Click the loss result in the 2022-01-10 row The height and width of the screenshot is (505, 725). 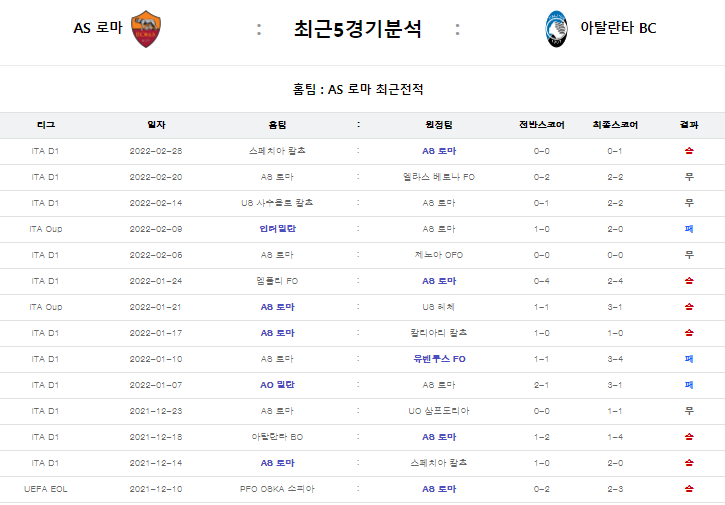click(x=689, y=358)
